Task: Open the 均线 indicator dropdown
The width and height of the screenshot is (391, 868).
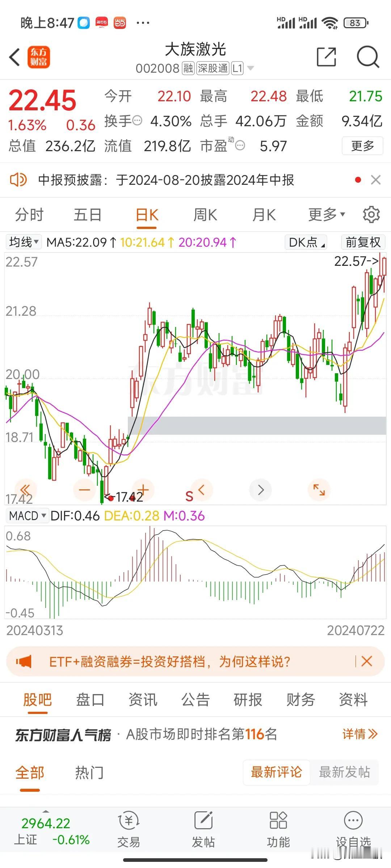Action: [24, 242]
